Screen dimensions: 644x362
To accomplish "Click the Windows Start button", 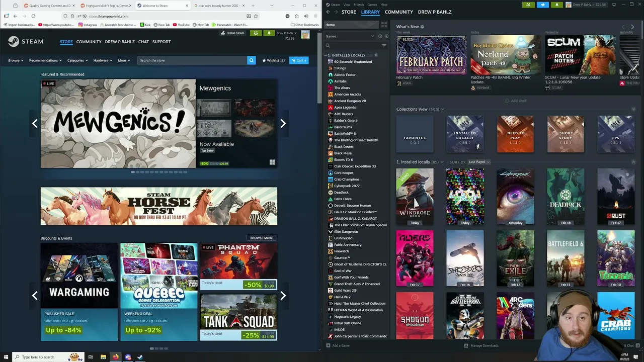I will tap(6, 357).
